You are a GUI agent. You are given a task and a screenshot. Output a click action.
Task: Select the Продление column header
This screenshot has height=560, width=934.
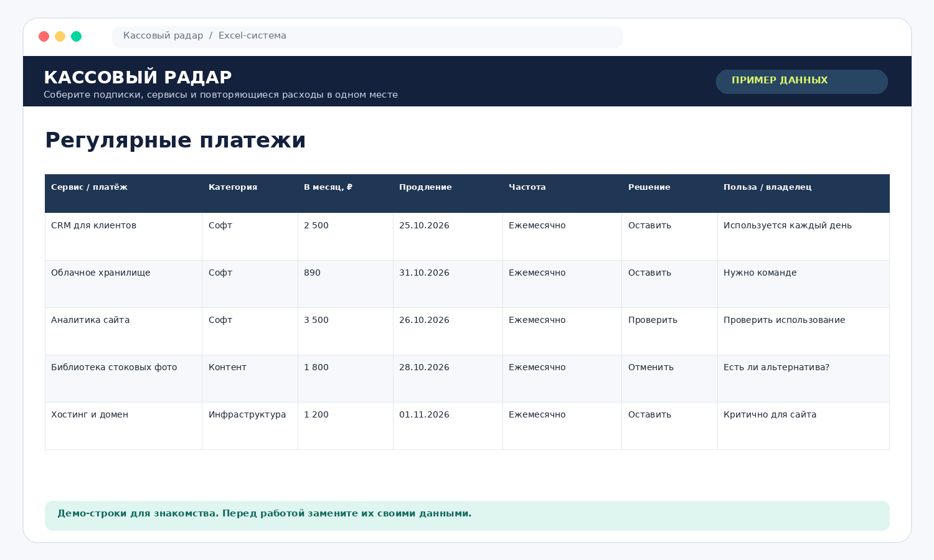click(x=448, y=194)
